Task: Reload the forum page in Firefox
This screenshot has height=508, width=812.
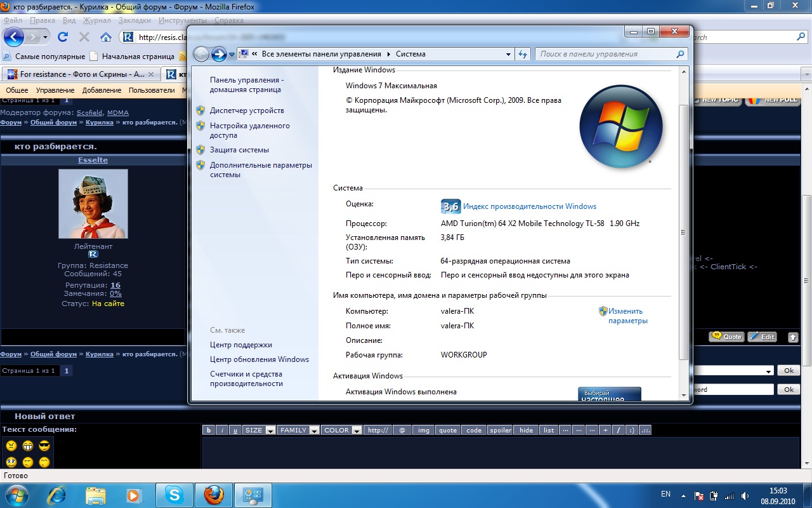Action: click(x=62, y=37)
